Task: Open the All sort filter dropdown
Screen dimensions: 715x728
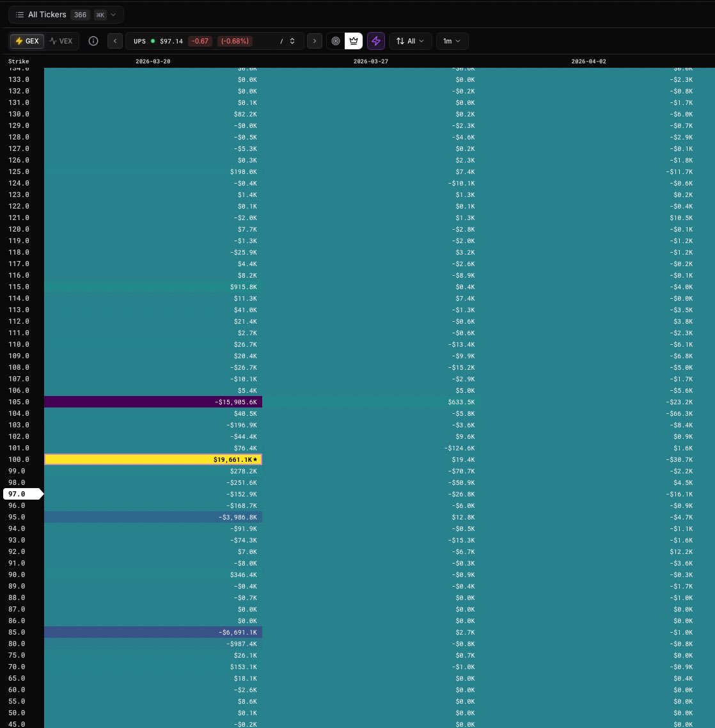Action: pyautogui.click(x=411, y=41)
